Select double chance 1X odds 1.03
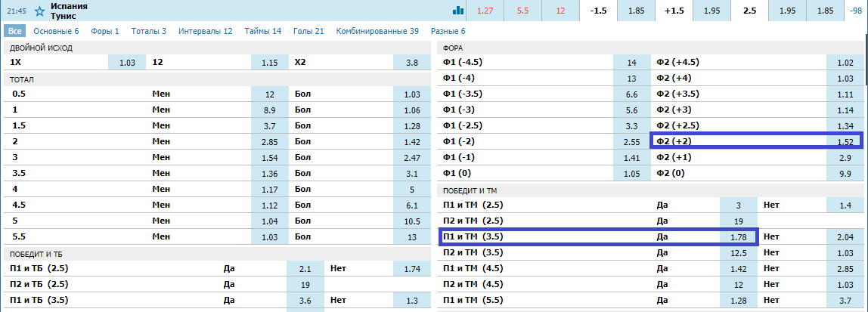The width and height of the screenshot is (868, 312). (x=127, y=63)
